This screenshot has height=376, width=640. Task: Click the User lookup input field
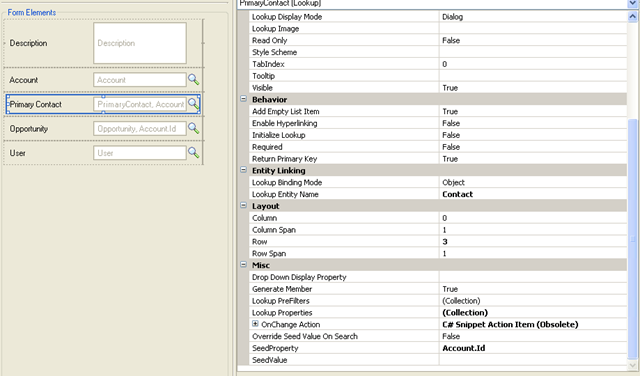pos(140,153)
